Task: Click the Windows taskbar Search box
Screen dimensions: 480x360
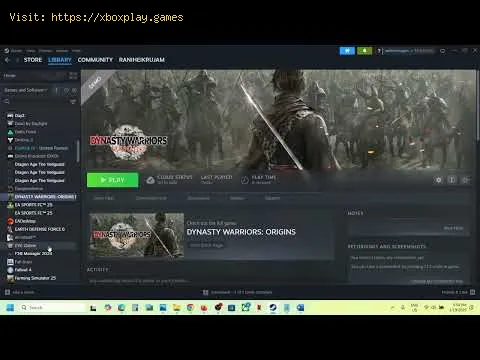Action: click(x=52, y=307)
